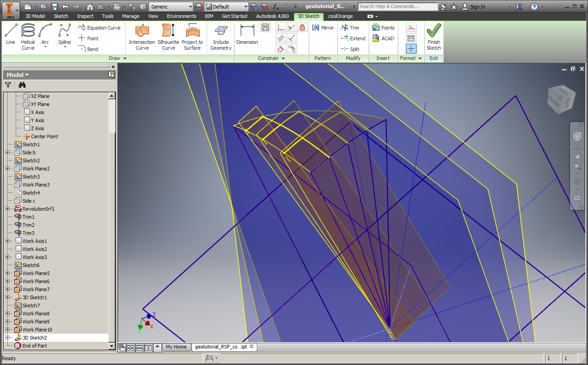This screenshot has width=588, height=365.
Task: Expand the Work Axis1 node
Action: pos(7,241)
